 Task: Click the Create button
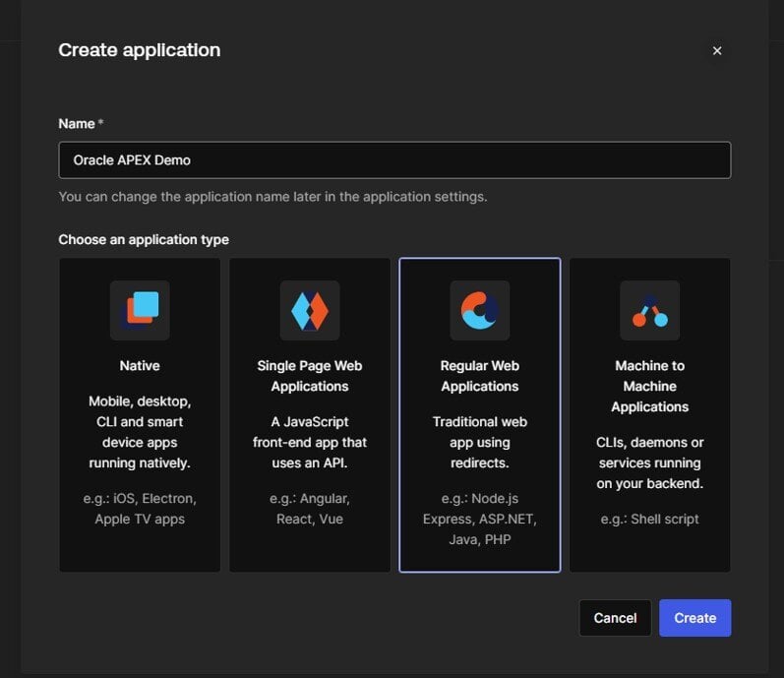pos(695,618)
